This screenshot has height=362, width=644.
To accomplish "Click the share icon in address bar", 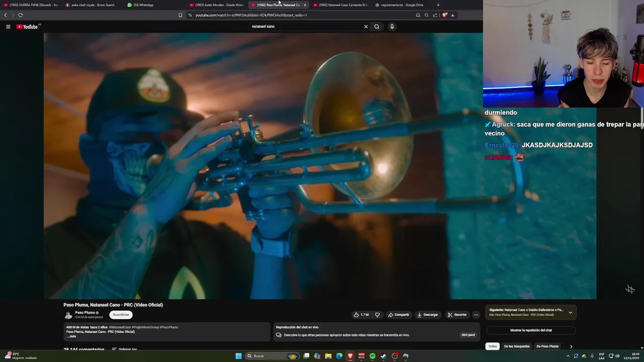I will click(435, 15).
